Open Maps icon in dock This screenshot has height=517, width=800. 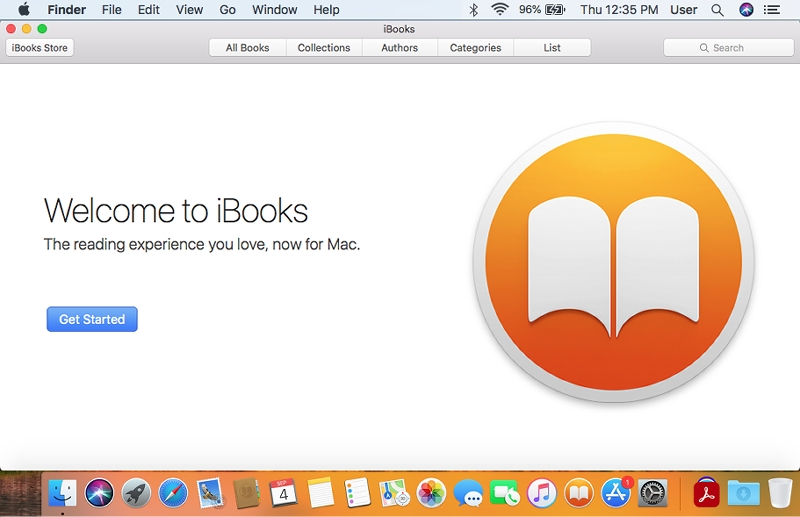click(394, 494)
